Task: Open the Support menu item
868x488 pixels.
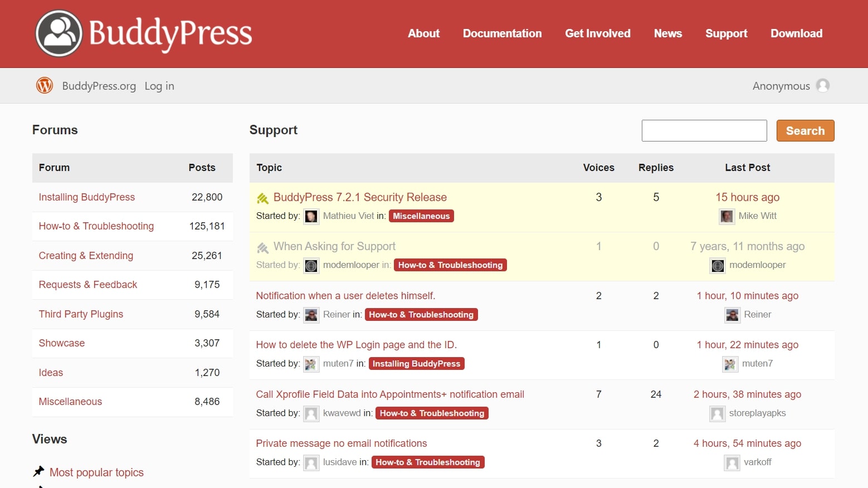Action: 726,33
